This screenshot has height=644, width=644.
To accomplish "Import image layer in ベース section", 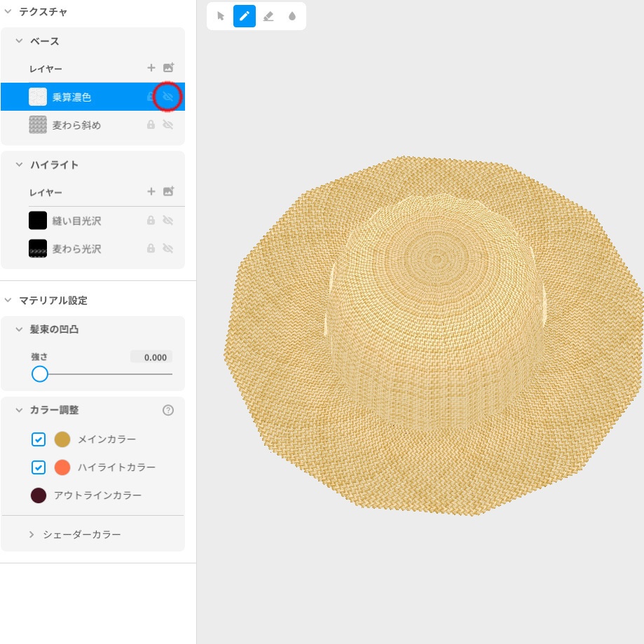I will [168, 68].
